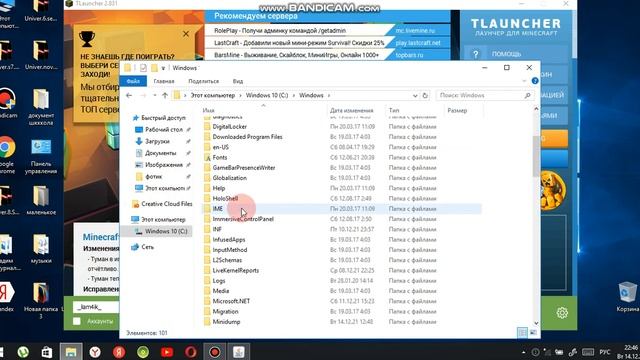Launch Yandex Browser from the taskbar

[95, 352]
